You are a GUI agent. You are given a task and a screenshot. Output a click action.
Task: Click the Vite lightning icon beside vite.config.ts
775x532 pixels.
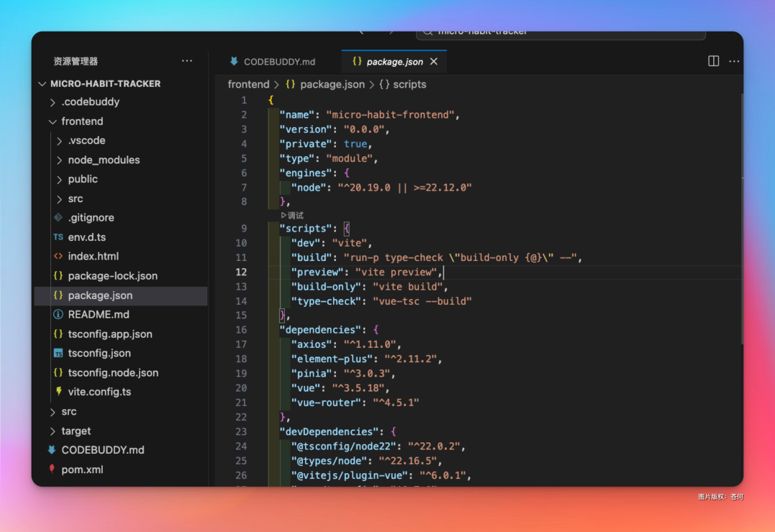pyautogui.click(x=59, y=391)
